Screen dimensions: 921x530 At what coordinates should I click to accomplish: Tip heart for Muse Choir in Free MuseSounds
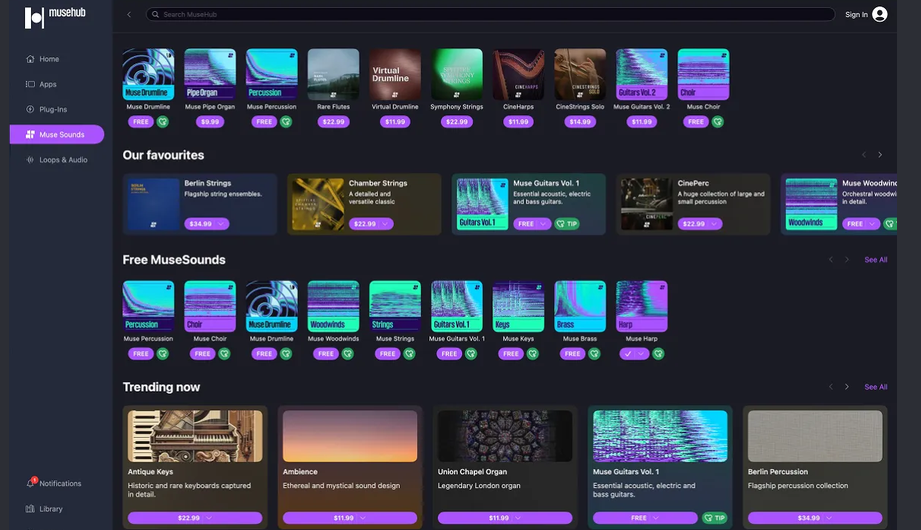(x=224, y=354)
